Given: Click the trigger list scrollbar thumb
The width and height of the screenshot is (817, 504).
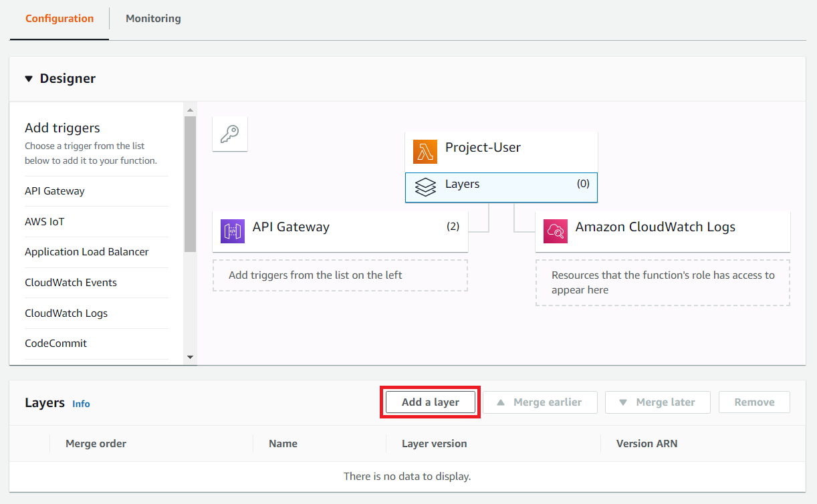Looking at the screenshot, I should pyautogui.click(x=191, y=184).
